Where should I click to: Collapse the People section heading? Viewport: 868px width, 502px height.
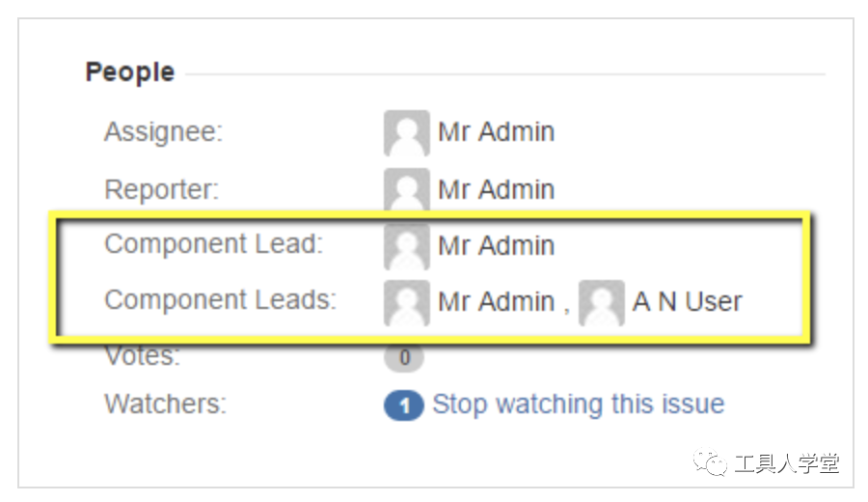point(130,72)
